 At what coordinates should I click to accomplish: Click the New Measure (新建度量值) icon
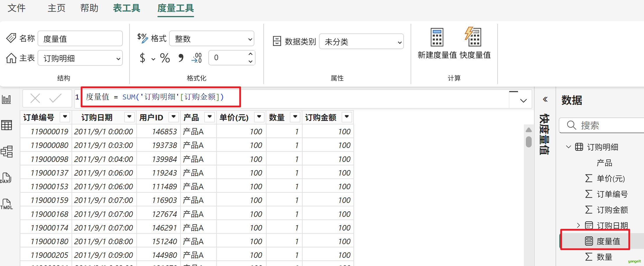coord(437,38)
